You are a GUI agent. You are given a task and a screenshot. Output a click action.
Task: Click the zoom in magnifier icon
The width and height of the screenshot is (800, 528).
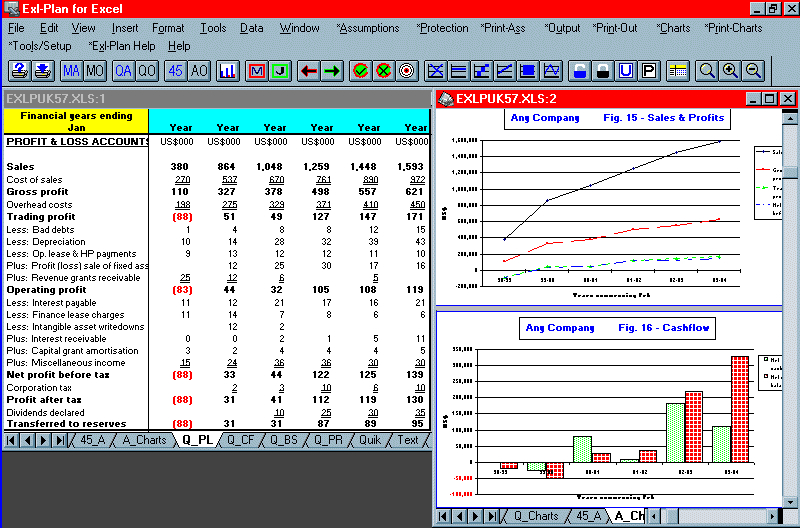point(730,71)
